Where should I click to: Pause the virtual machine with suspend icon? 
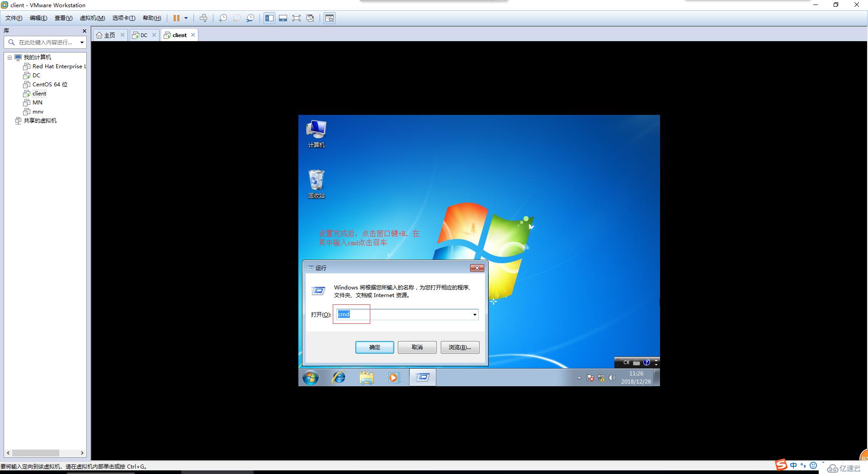pyautogui.click(x=176, y=18)
